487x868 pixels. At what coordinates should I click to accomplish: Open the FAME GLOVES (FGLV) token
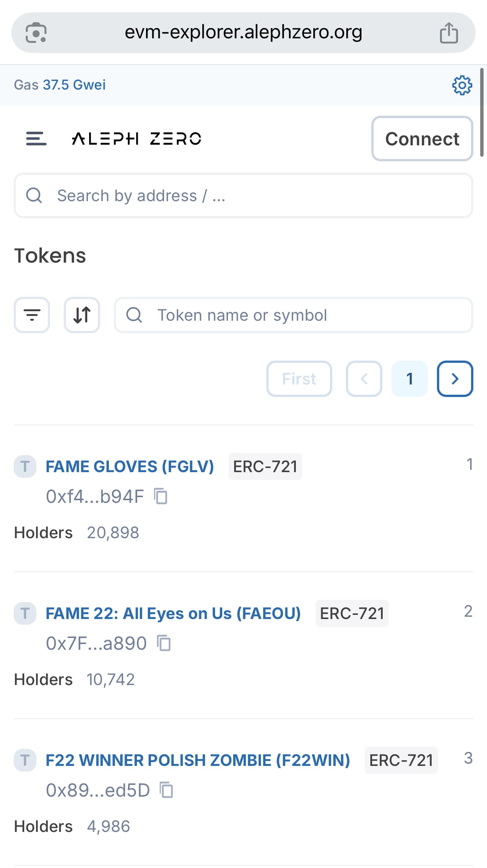click(x=130, y=466)
